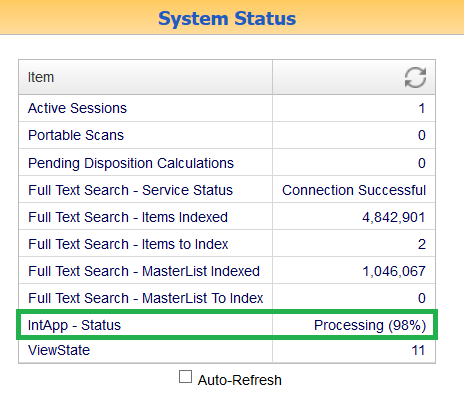Click the Processing (98%) status value

(x=370, y=326)
